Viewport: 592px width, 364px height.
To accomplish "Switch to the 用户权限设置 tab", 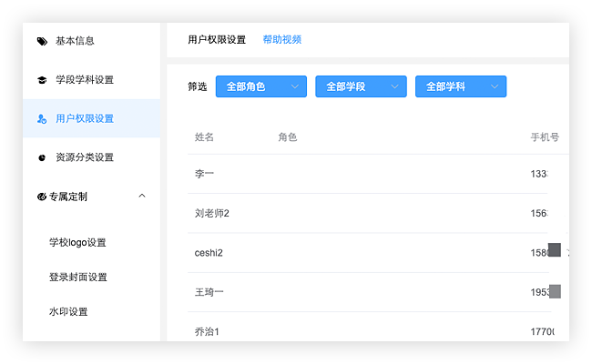I will click(217, 40).
